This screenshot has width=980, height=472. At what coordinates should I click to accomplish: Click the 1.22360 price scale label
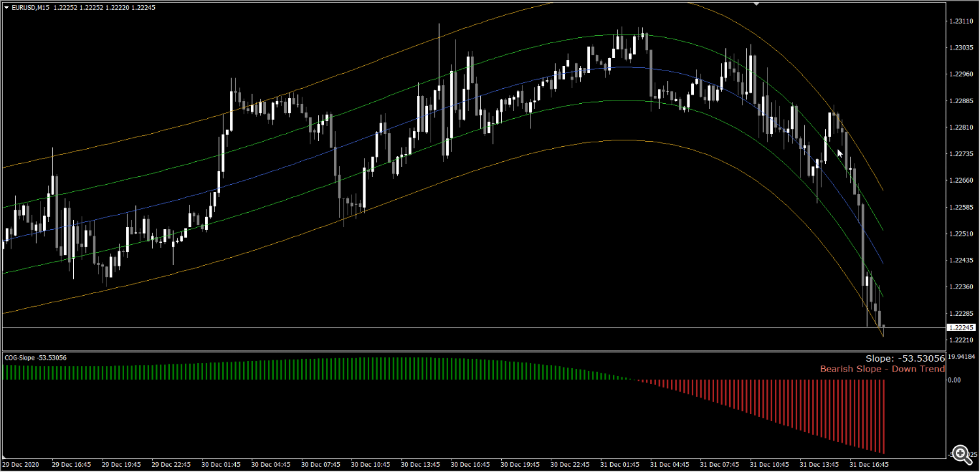[960, 287]
